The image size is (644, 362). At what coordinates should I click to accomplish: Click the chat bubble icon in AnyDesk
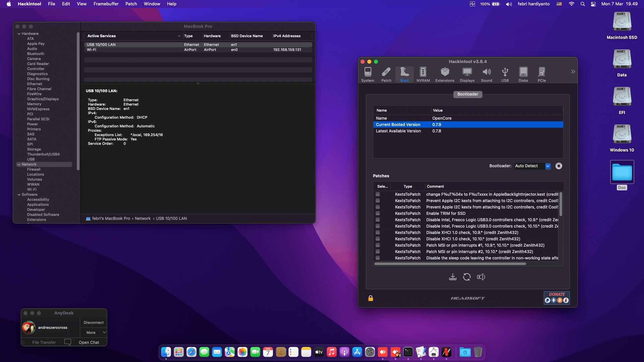click(x=68, y=342)
